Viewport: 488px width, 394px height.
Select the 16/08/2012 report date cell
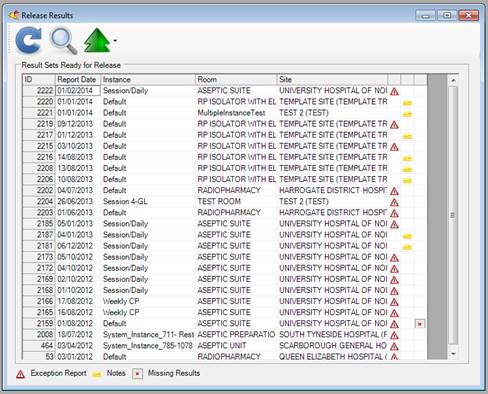click(x=78, y=312)
